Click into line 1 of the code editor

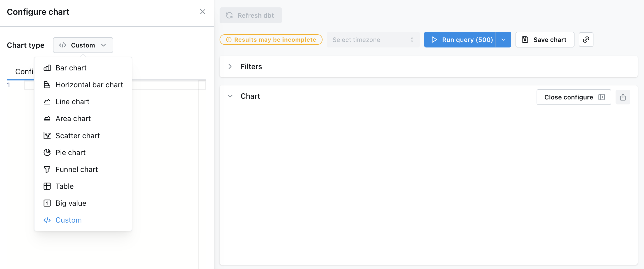coord(115,85)
